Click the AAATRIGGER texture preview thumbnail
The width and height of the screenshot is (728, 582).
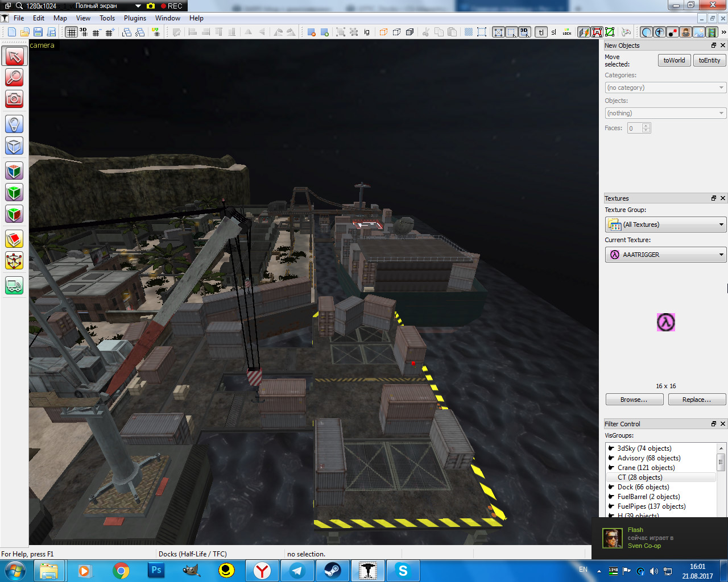[x=665, y=322]
